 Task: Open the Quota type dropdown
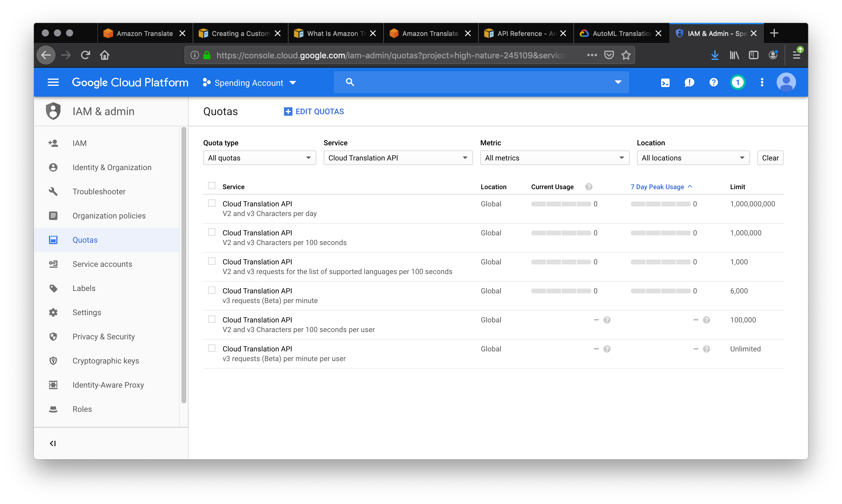(259, 158)
